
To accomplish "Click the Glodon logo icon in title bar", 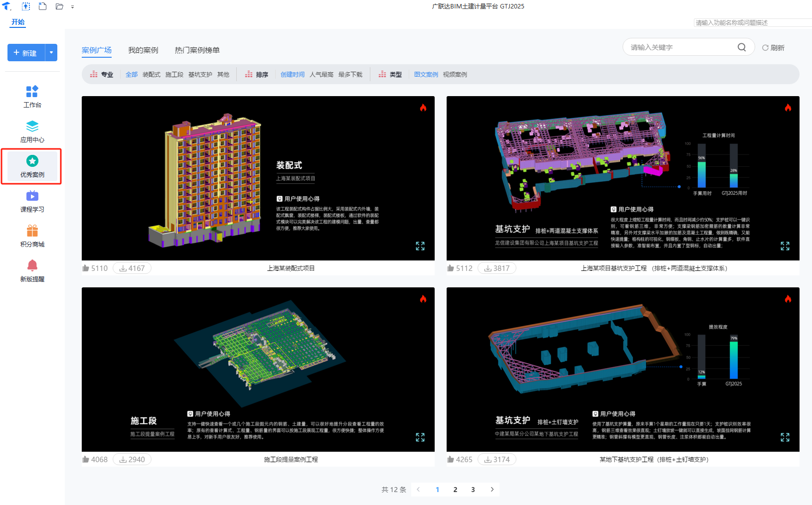I will pyautogui.click(x=6, y=6).
